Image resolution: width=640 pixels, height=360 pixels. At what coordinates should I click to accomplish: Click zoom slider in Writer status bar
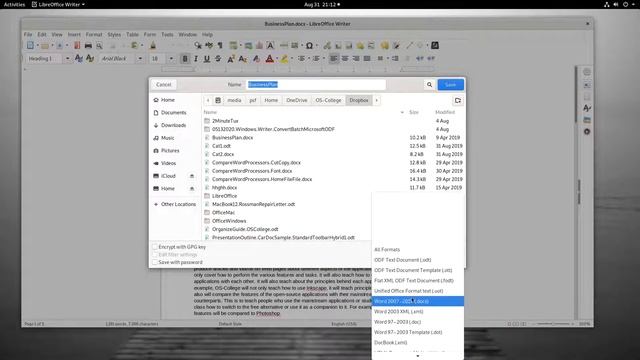pos(553,324)
